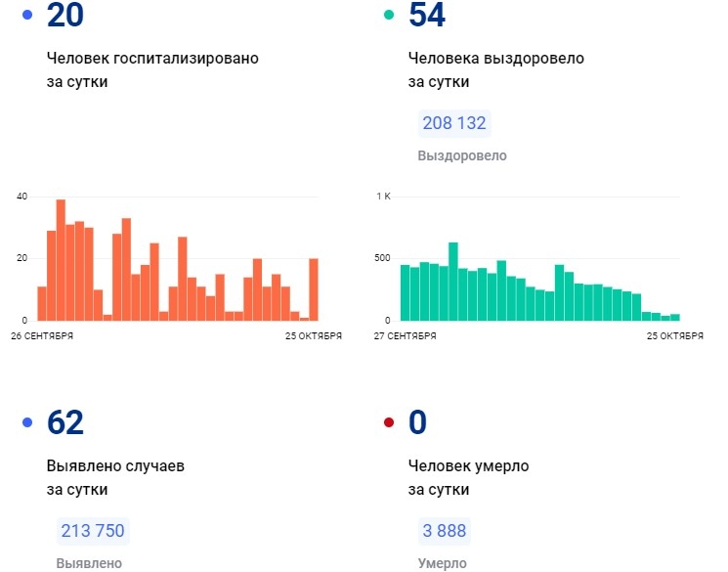Click the first orange bar in hospitalizations chart

[x=42, y=303]
